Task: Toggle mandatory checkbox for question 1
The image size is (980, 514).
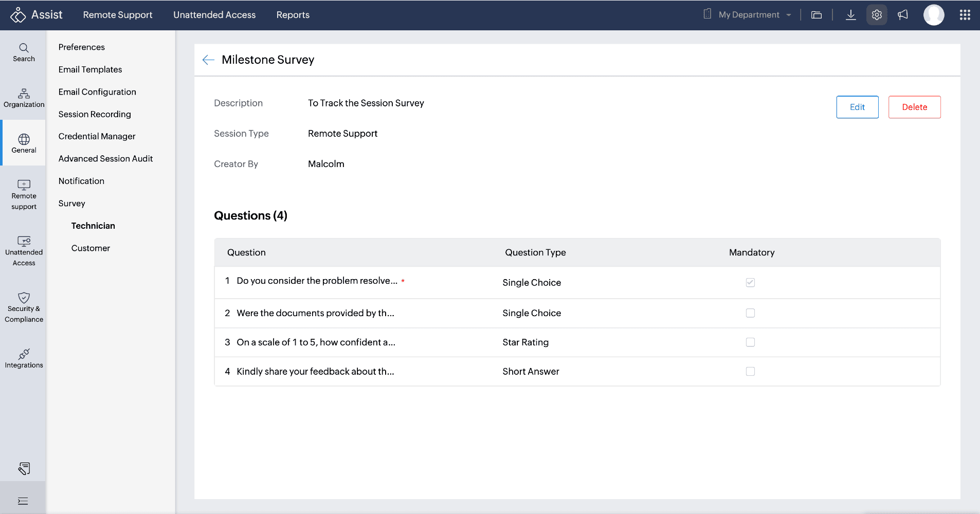Action: (750, 283)
